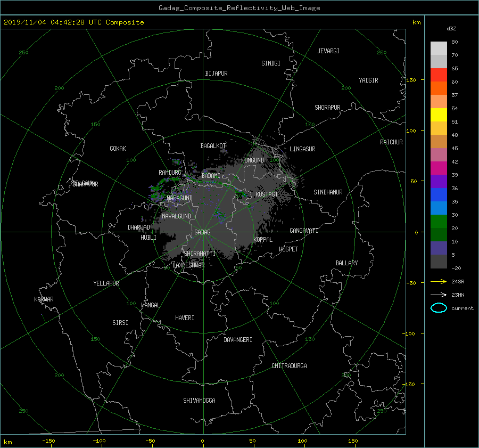479x448 pixels.
Task: Choose the indigo 5-10 dBZ swatch
Action: tap(439, 248)
